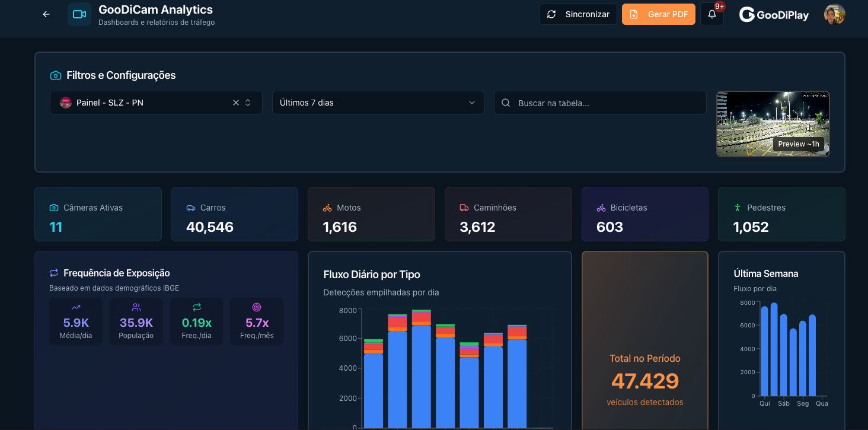Click the Preview ~1h label

pyautogui.click(x=799, y=144)
